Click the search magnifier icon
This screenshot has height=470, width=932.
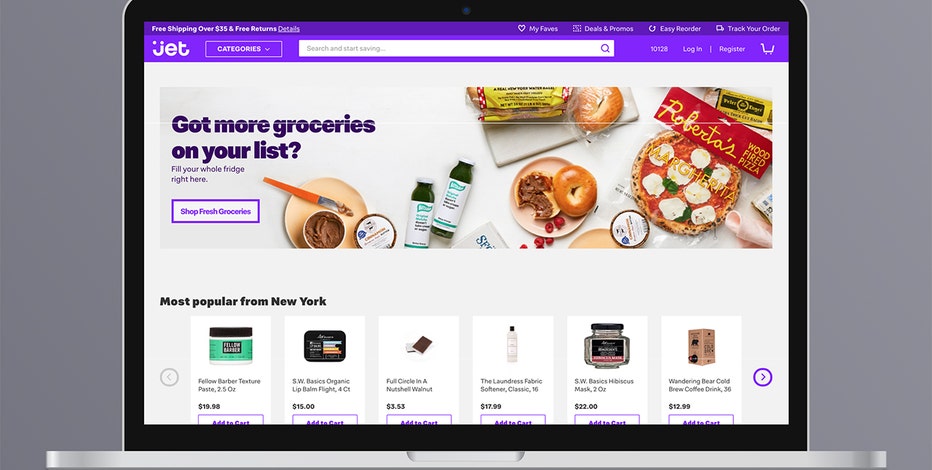coord(605,49)
